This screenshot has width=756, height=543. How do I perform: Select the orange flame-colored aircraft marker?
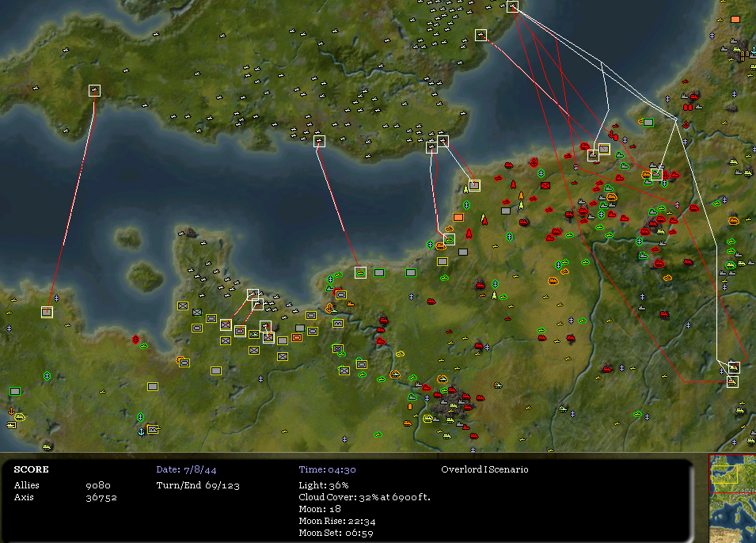click(x=521, y=196)
